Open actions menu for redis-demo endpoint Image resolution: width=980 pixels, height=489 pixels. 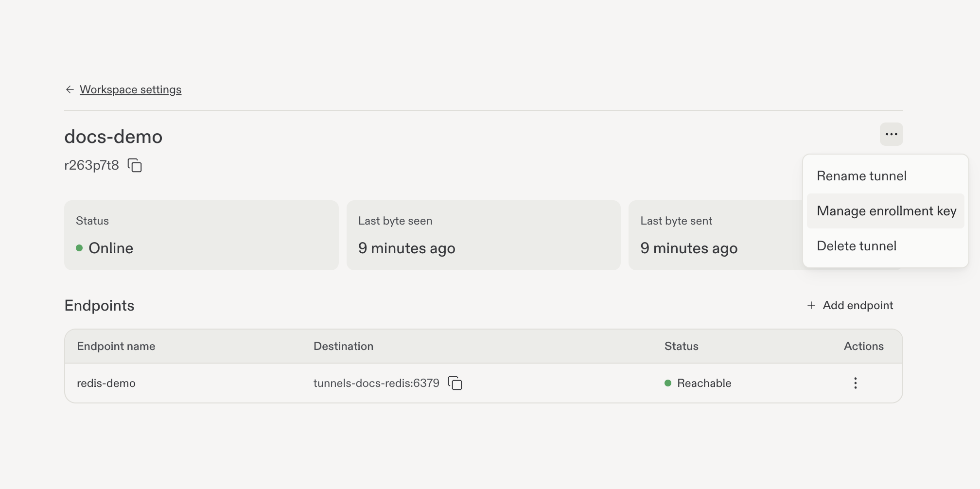[856, 383]
